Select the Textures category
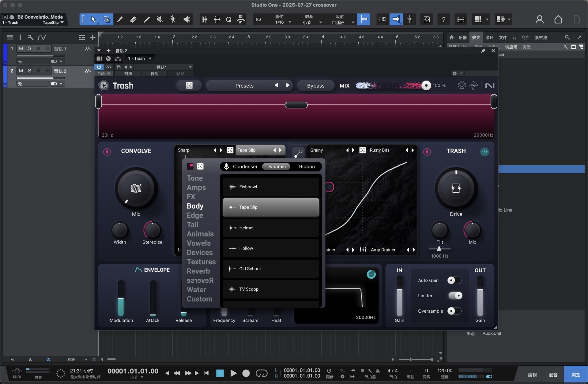 (201, 262)
